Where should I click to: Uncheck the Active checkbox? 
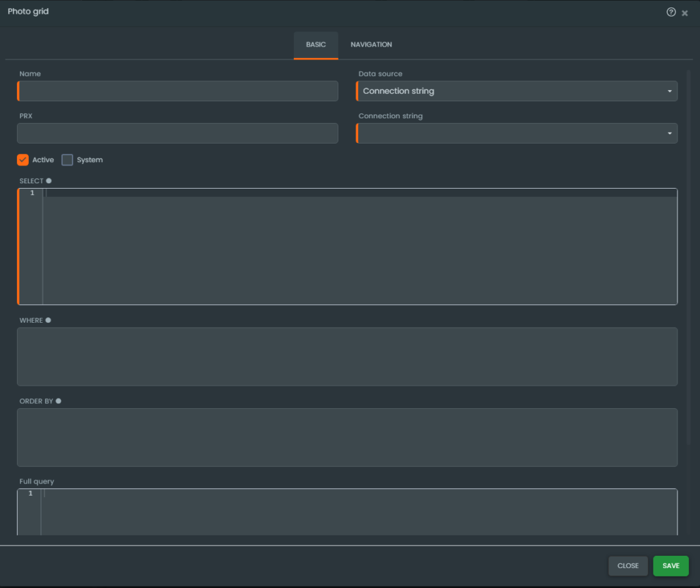23,160
